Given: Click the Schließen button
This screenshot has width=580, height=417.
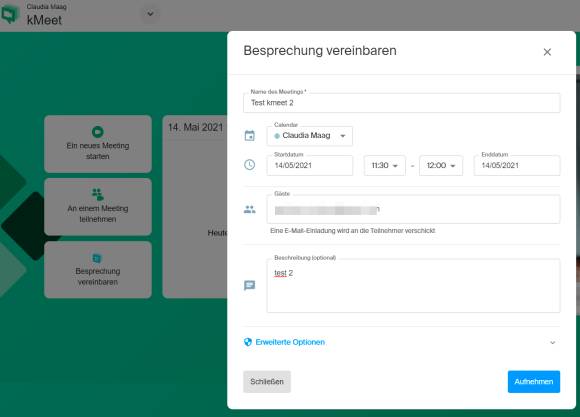Looking at the screenshot, I should [267, 381].
